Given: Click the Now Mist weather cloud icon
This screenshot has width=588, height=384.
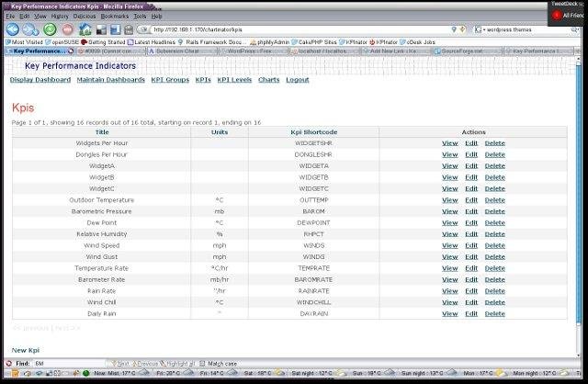Looking at the screenshot, I should 144,373.
